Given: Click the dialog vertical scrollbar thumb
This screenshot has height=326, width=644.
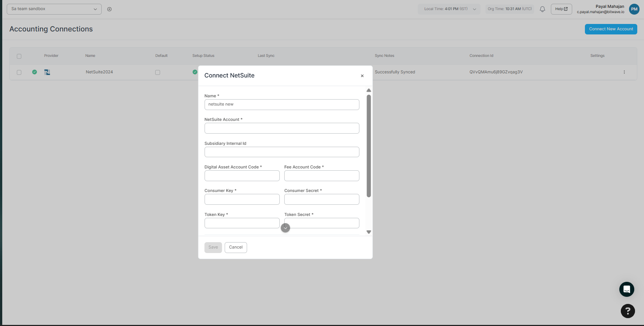Looking at the screenshot, I should [369, 146].
